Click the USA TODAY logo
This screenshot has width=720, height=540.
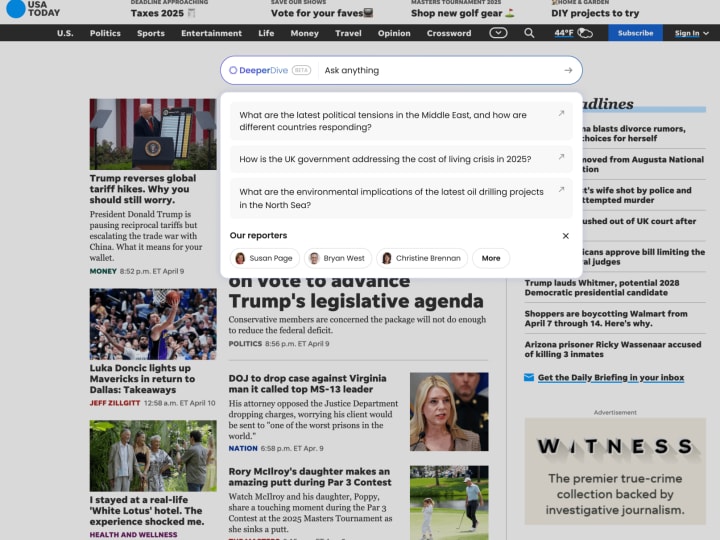[x=33, y=9]
